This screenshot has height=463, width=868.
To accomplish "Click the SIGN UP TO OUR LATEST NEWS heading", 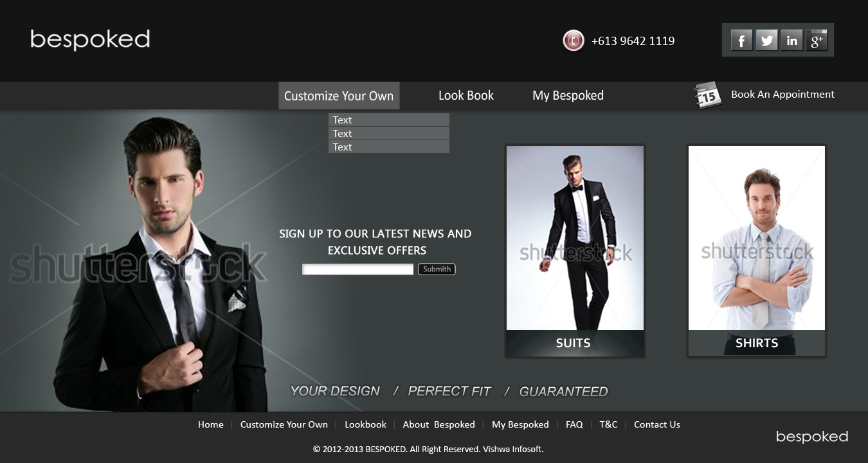I will click(375, 242).
